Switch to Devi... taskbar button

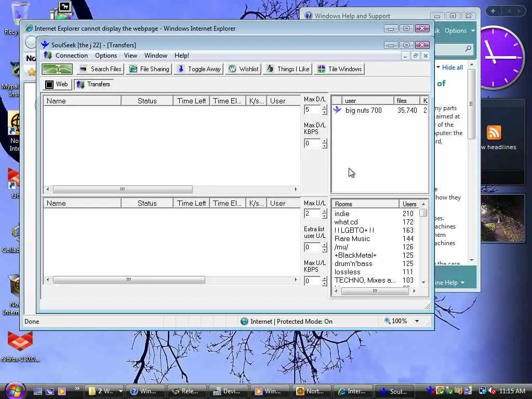coord(228,391)
